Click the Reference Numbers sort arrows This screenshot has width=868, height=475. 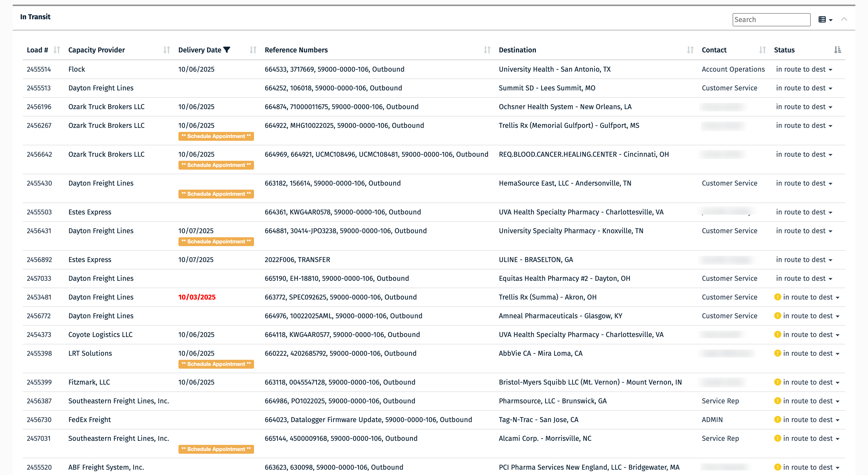[487, 50]
